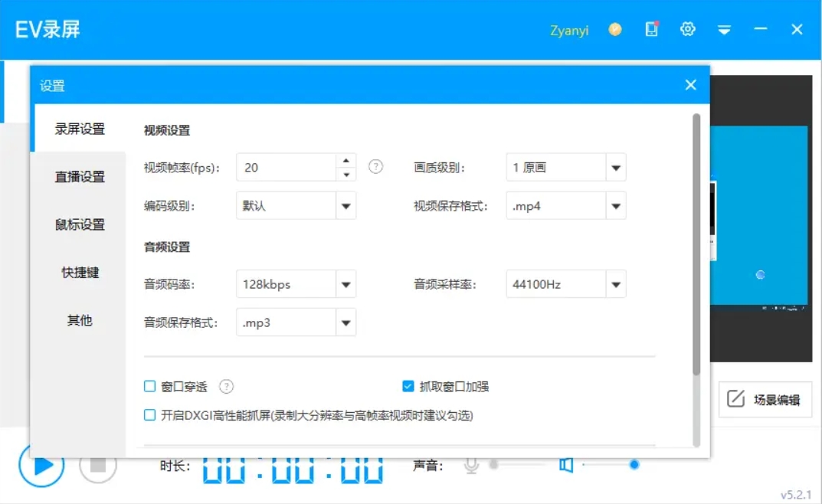Screen dimensions: 822x504
Task: Adjust the speaker volume slider handle
Action: click(634, 465)
